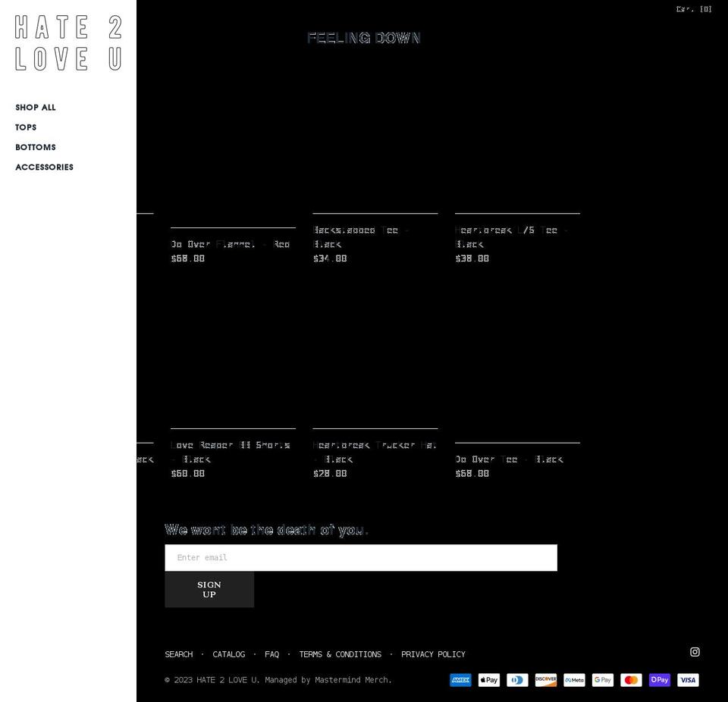
Task: Click the Apple Pay payment icon
Action: click(489, 680)
